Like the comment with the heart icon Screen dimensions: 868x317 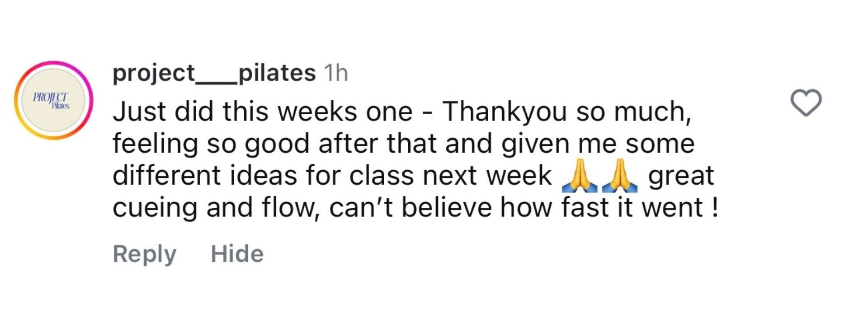pyautogui.click(x=806, y=103)
